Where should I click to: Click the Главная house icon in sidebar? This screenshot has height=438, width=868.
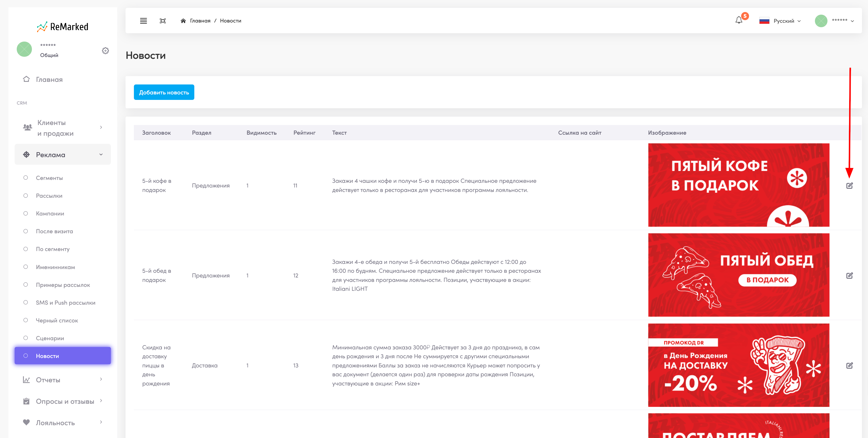26,79
